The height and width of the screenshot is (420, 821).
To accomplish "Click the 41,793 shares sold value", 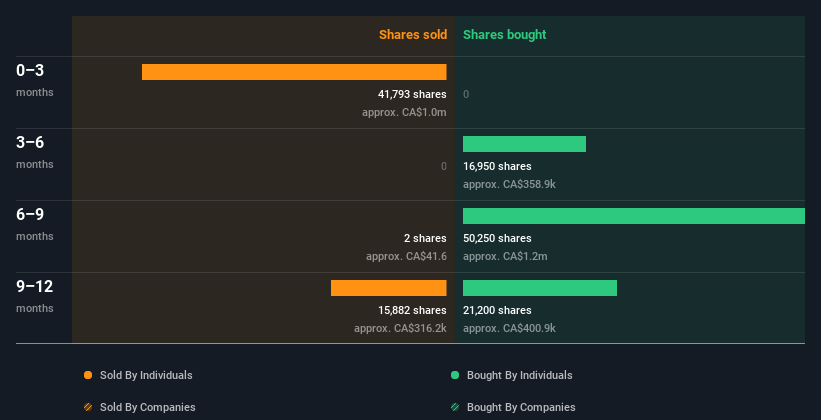I will 405,94.
